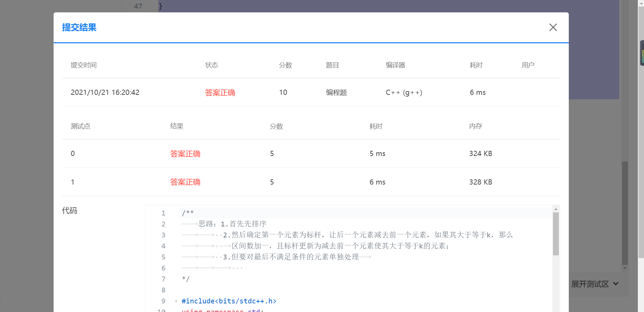Click the 测试点 column header

click(x=80, y=126)
